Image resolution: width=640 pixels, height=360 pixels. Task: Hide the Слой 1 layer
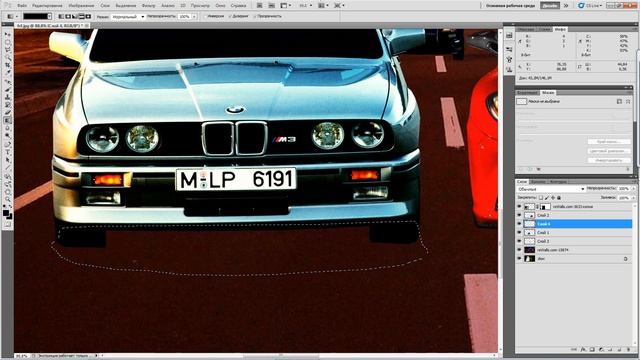(x=519, y=232)
